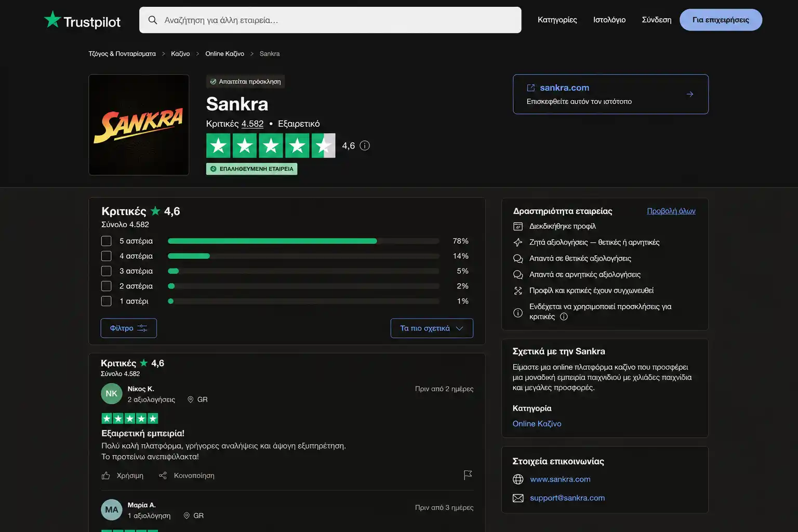Click the small info icon after κριτικές
Viewport: 798px width, 532px height.
point(564,317)
